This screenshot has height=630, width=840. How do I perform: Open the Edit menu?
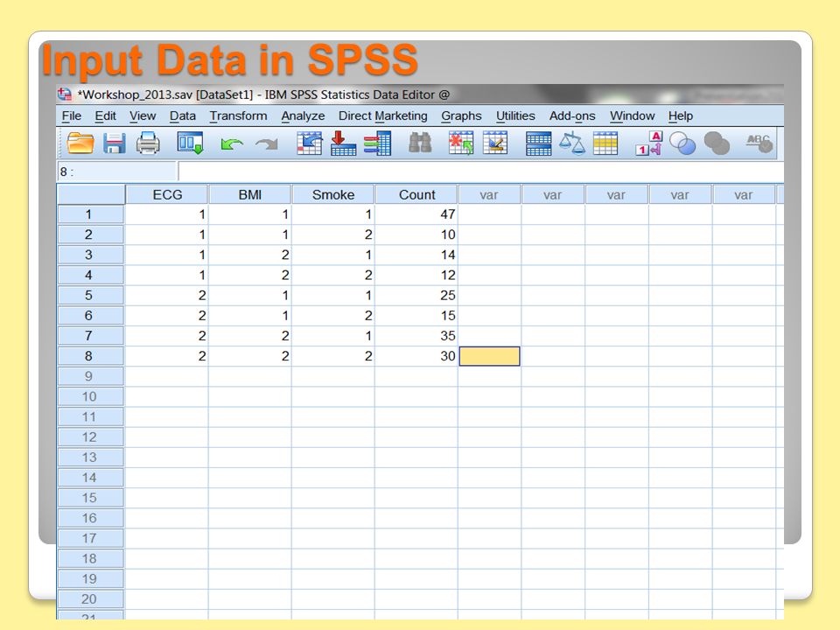105,115
